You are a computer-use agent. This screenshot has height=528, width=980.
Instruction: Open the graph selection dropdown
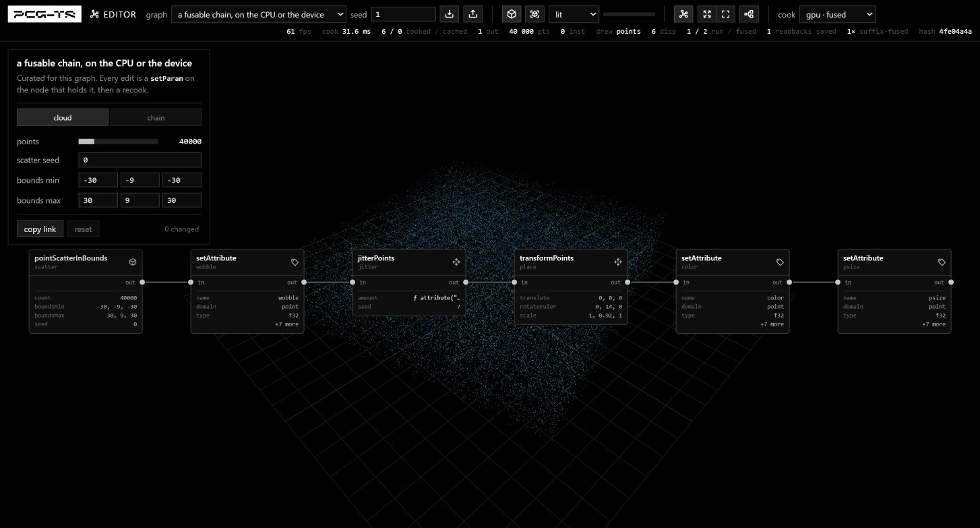(x=259, y=14)
